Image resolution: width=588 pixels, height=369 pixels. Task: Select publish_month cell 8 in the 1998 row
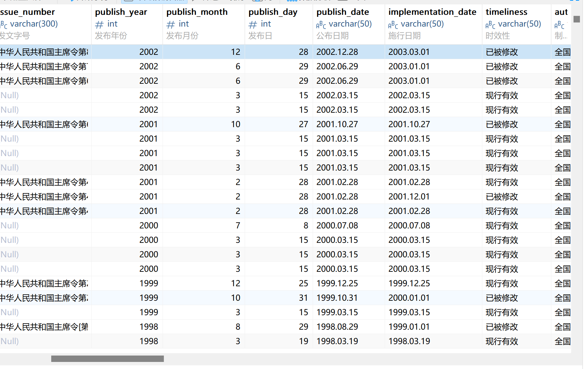tap(204, 327)
